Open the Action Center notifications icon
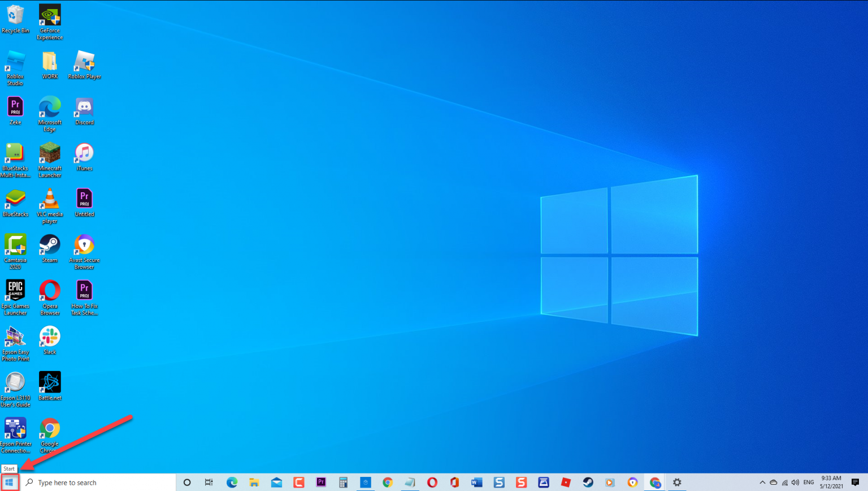The height and width of the screenshot is (491, 868). [x=855, y=483]
